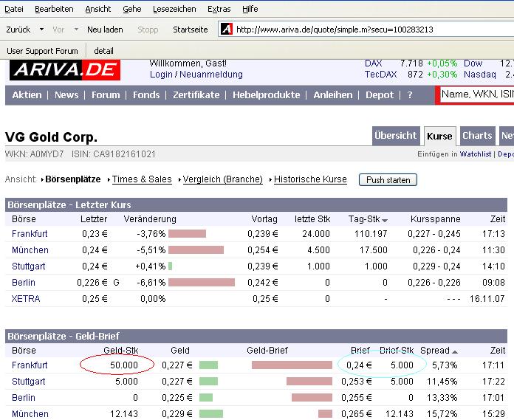This screenshot has width=514, height=420.
Task: Expand the Zurück history dropdown arrow
Action: click(41, 30)
